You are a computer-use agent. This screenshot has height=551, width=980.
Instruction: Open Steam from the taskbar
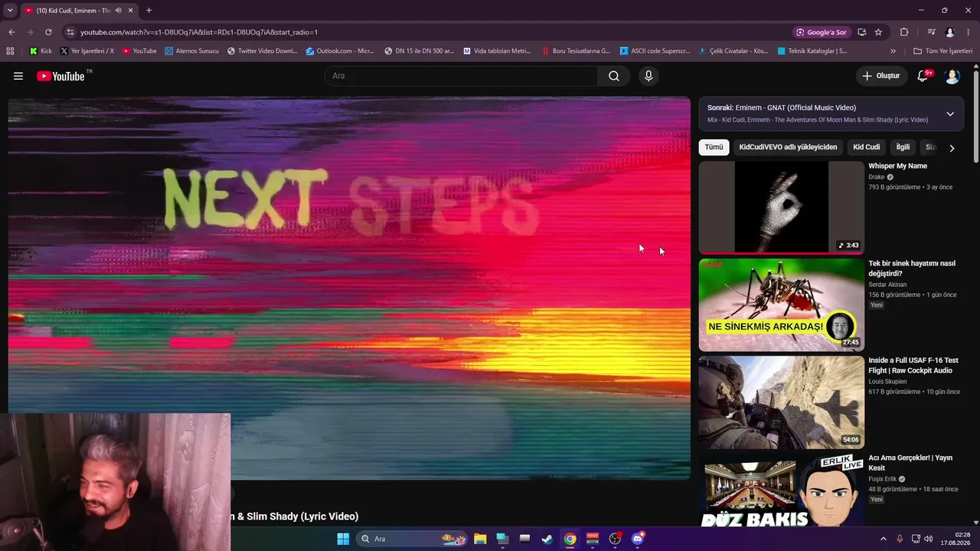(x=547, y=539)
